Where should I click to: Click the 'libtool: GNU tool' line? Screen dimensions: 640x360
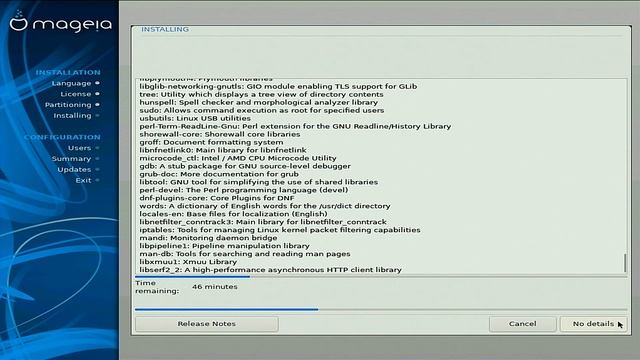(258, 182)
